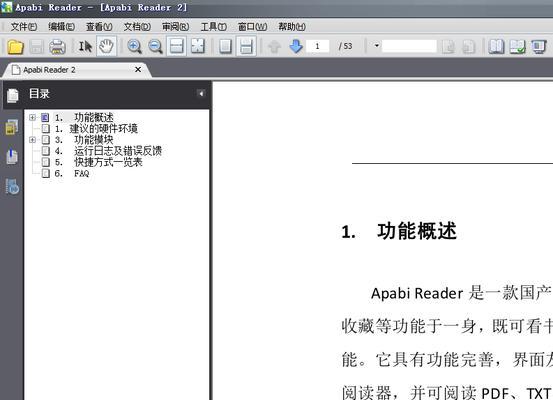Open the bottom blue sidebar panel icon

[12, 187]
